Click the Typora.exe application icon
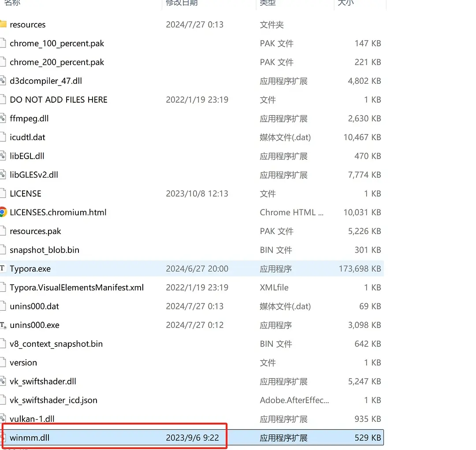 click(3, 268)
